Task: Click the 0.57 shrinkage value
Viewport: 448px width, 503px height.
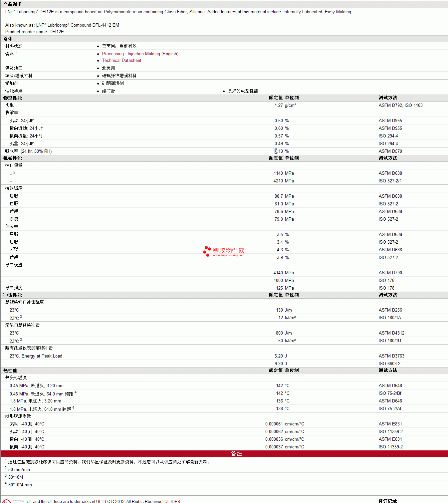Action: click(279, 136)
